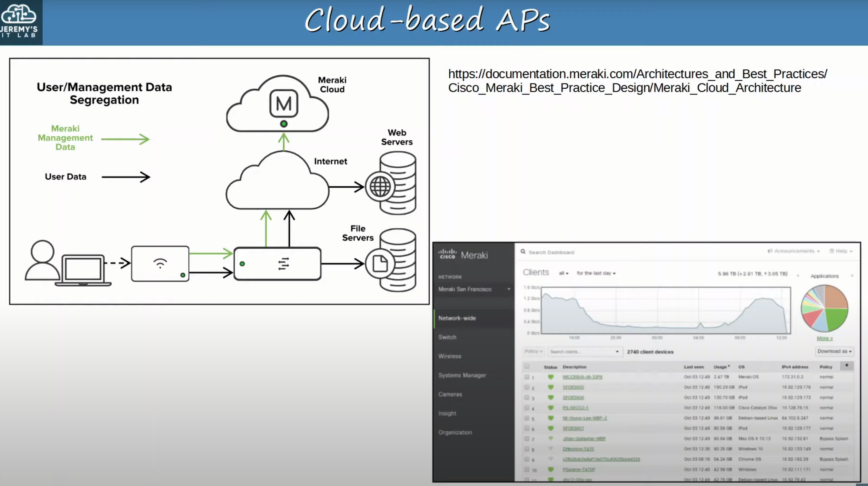Click the Search Dashboard magnifier icon
The image size is (868, 486).
[x=523, y=252]
